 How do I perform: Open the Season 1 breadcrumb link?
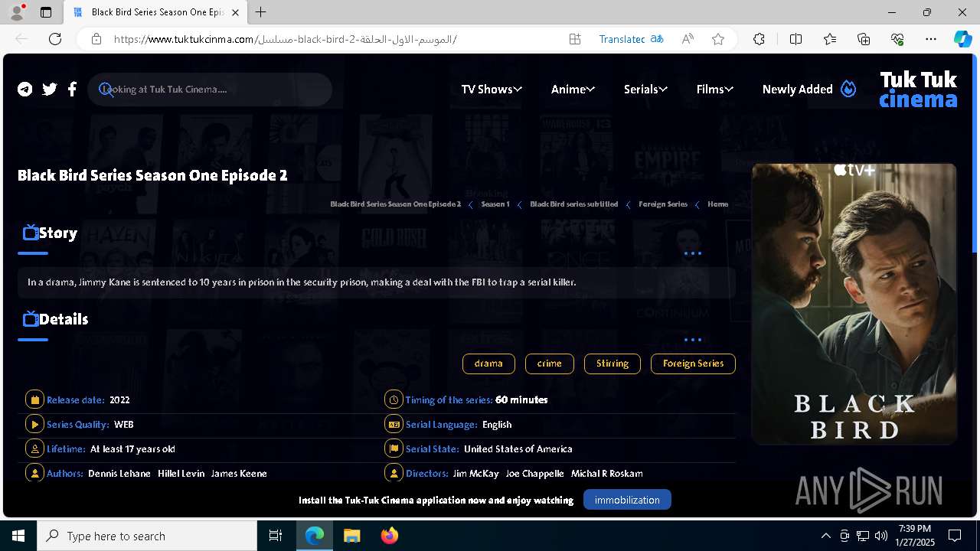pos(495,204)
